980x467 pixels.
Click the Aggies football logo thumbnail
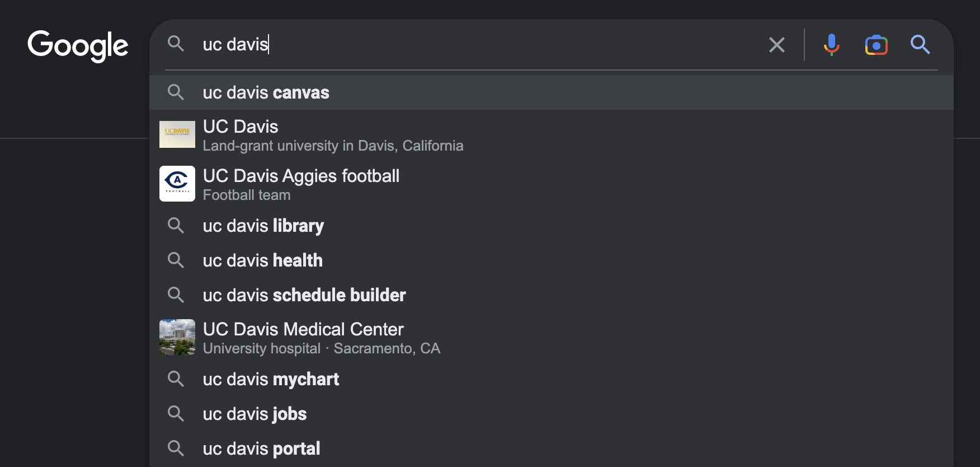click(177, 184)
